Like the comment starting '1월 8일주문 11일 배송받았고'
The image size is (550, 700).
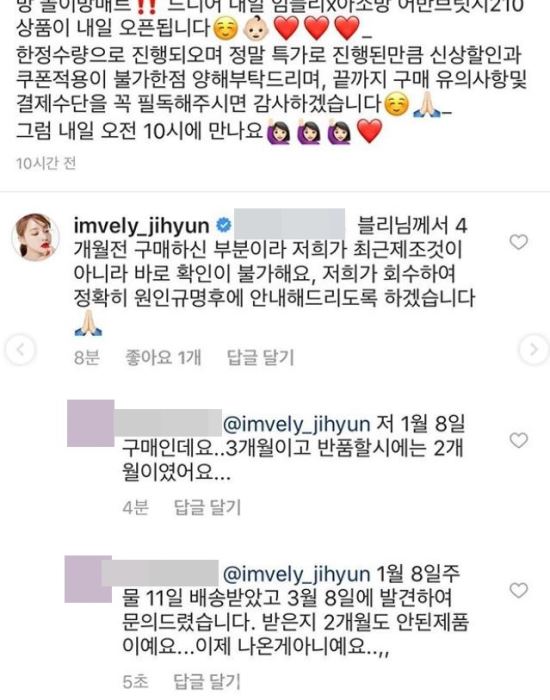point(518,590)
